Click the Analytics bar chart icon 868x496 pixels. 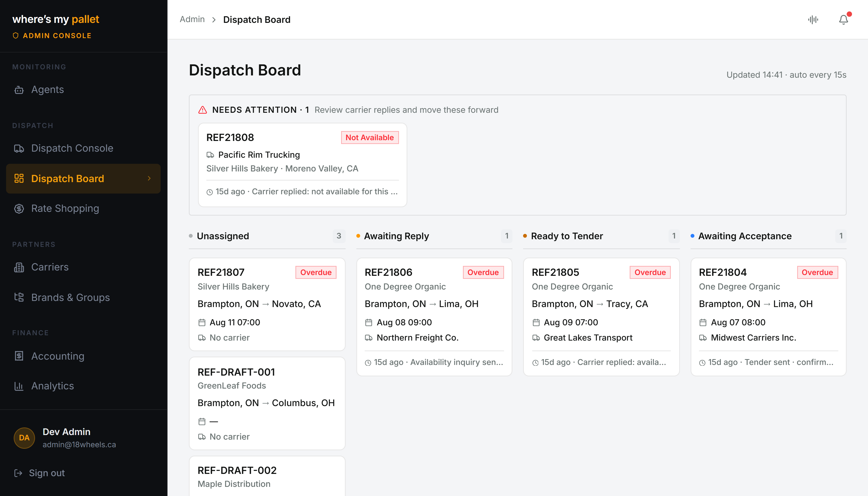[x=19, y=386]
